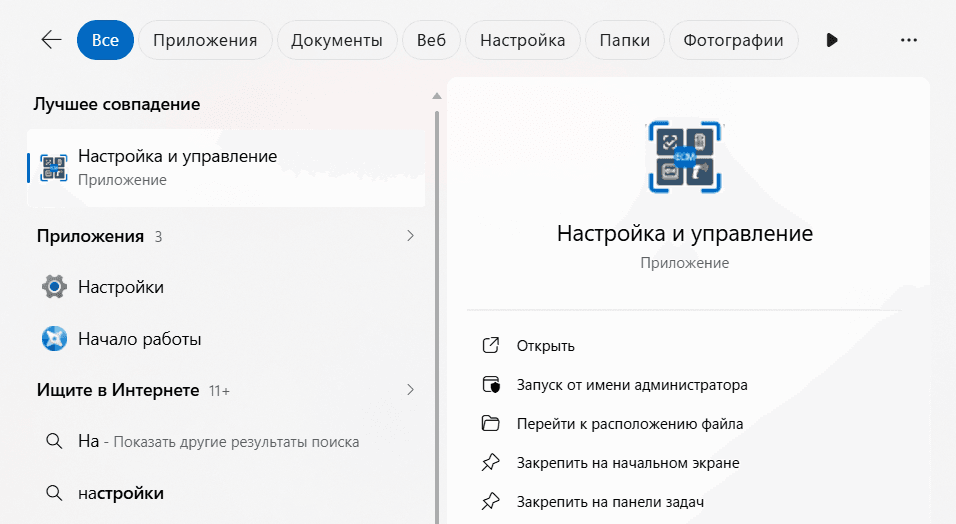Switch to the Настройка tab
Viewport: 956px width, 524px height.
click(x=523, y=40)
